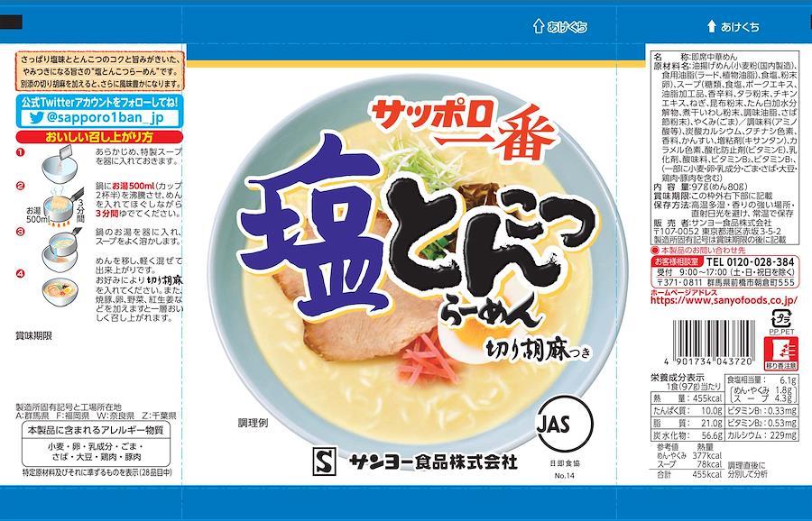The height and width of the screenshot is (521, 812).
Task: Click the center あけくち up arrow
Action: 539,26
